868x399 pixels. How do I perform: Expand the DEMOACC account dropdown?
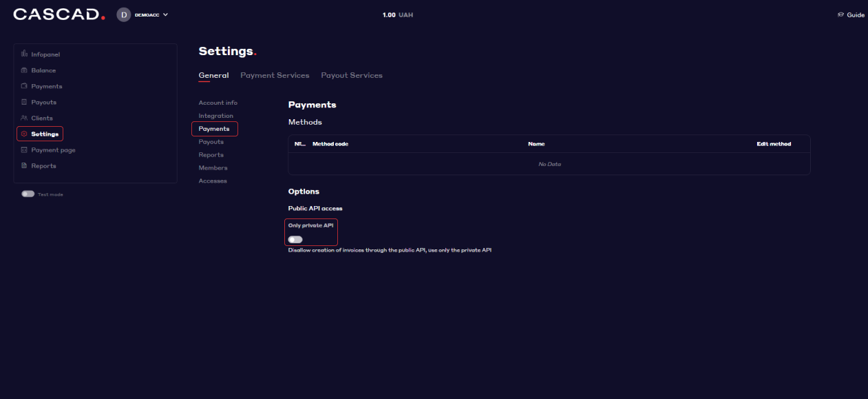tap(142, 14)
